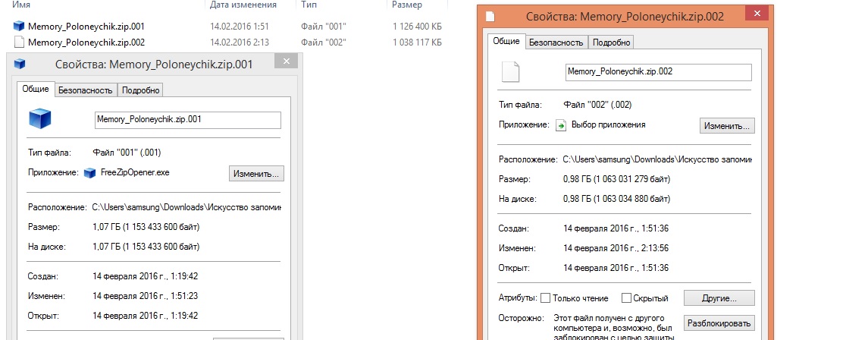The image size is (868, 340).
Task: Open the "Подробно" tab in .002 properties
Action: click(x=611, y=42)
